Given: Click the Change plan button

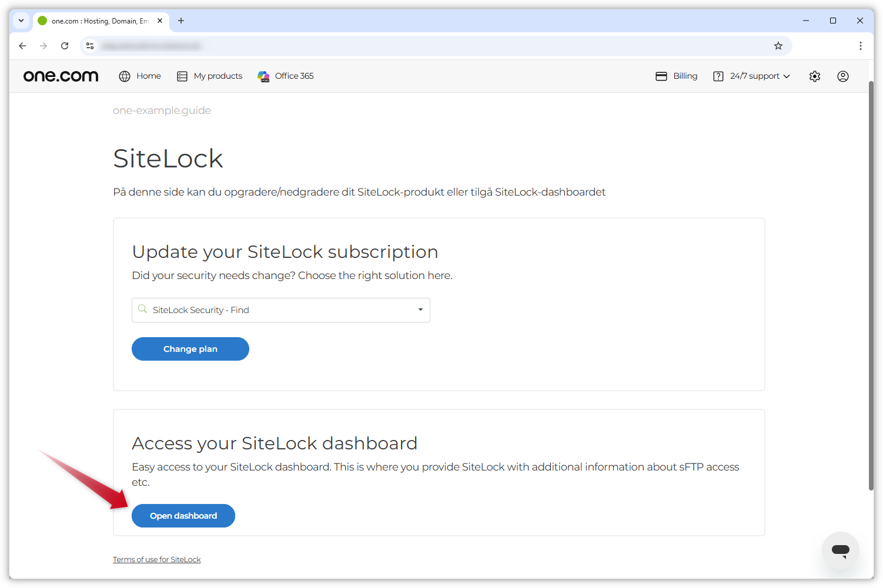Looking at the screenshot, I should 190,348.
